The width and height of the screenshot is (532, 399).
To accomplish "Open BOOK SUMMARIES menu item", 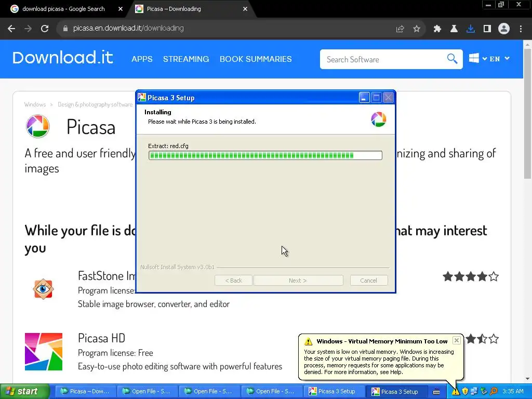I will 256,59.
